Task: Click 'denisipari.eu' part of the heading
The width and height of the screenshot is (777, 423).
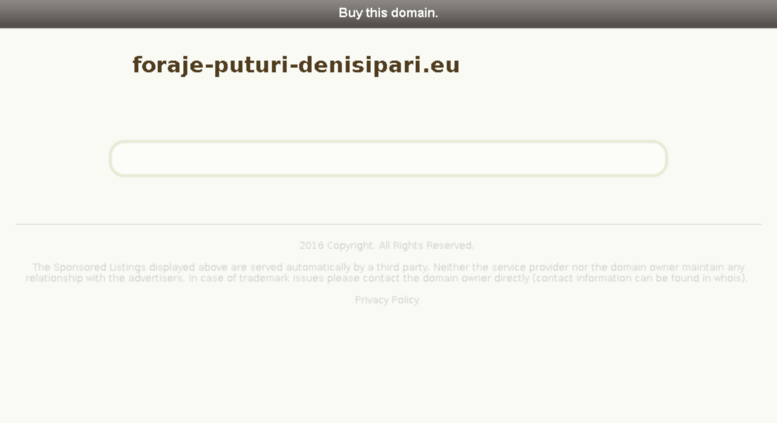Action: pyautogui.click(x=379, y=65)
